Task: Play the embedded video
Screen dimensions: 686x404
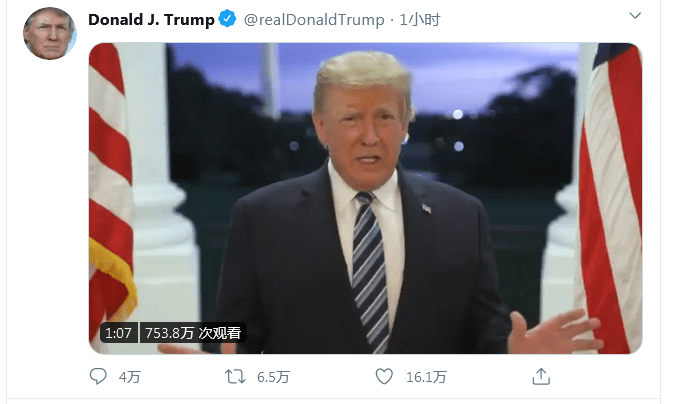Action: [x=365, y=198]
